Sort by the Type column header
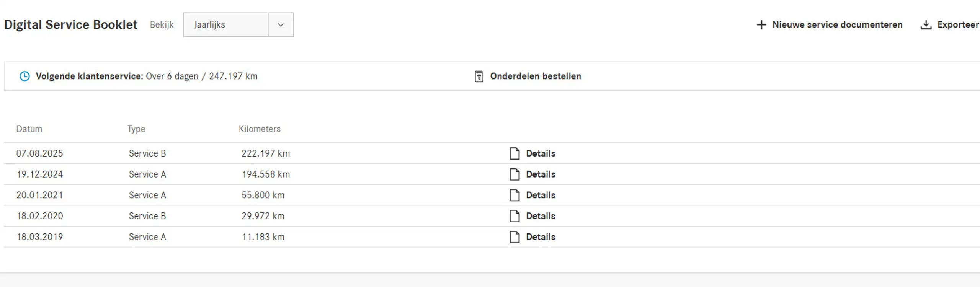This screenshot has width=980, height=287. click(x=136, y=129)
